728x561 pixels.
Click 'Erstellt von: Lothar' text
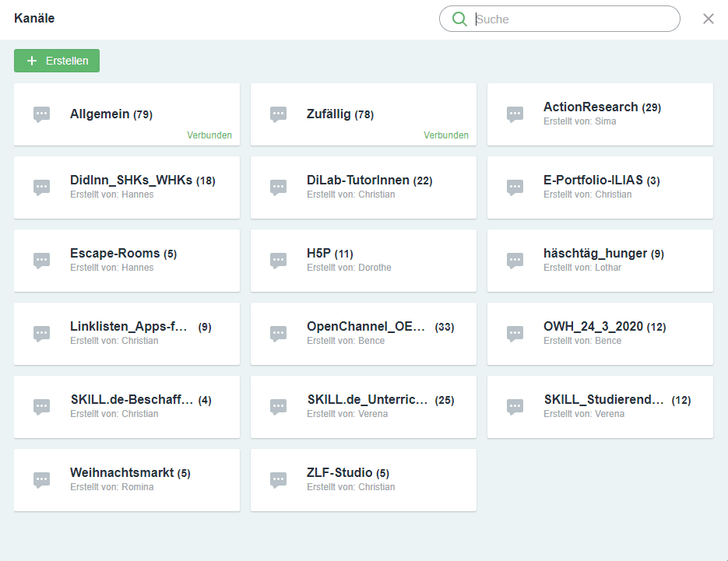(x=582, y=268)
